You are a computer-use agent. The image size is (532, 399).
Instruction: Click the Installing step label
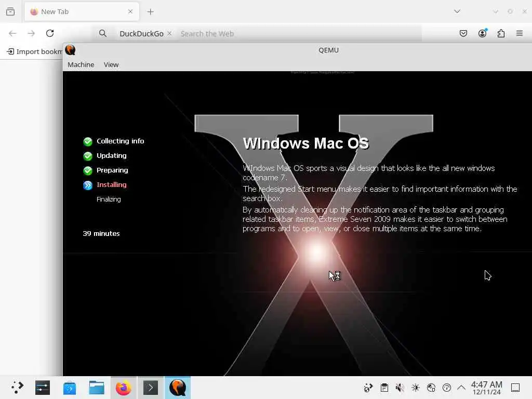tap(111, 184)
